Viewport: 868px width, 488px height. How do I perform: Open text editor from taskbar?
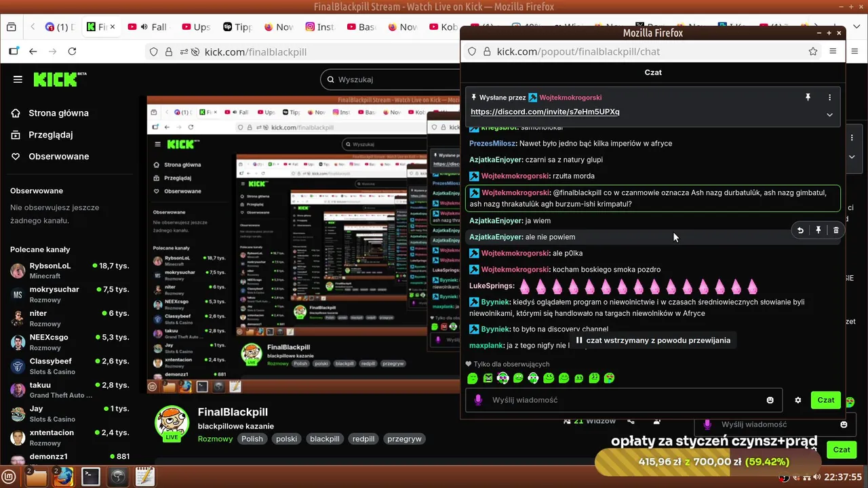coord(144,476)
